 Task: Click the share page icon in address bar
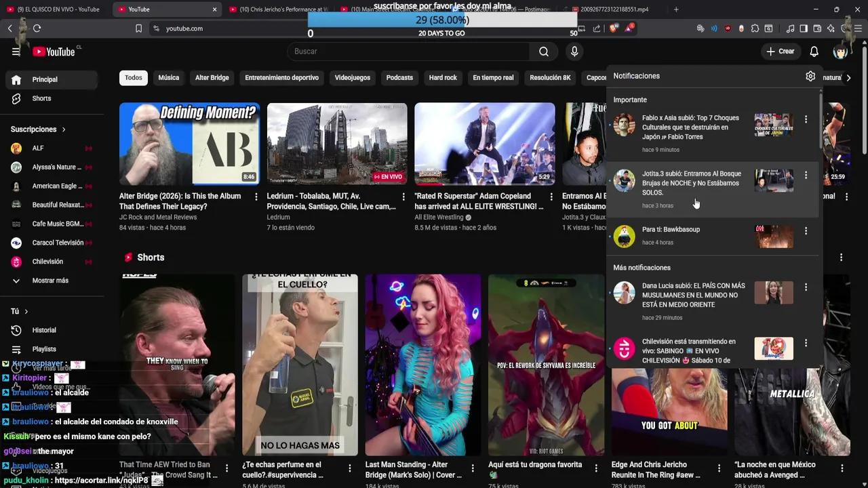(596, 28)
